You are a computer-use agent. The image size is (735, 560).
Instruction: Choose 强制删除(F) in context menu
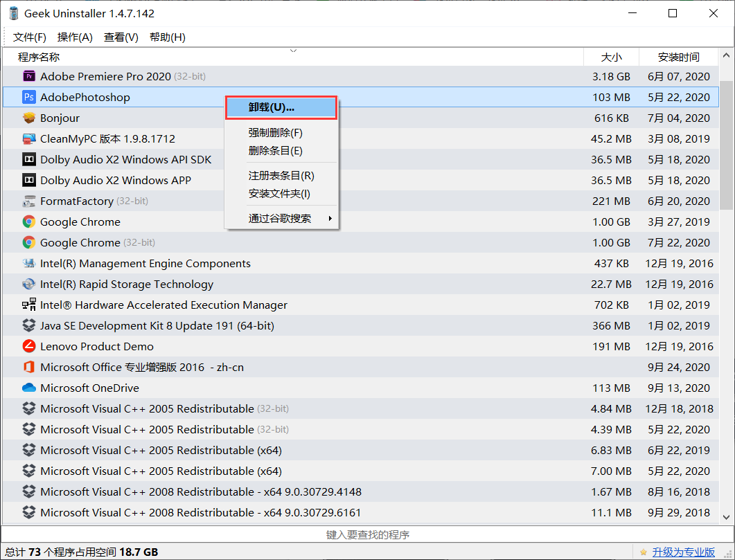point(281,132)
